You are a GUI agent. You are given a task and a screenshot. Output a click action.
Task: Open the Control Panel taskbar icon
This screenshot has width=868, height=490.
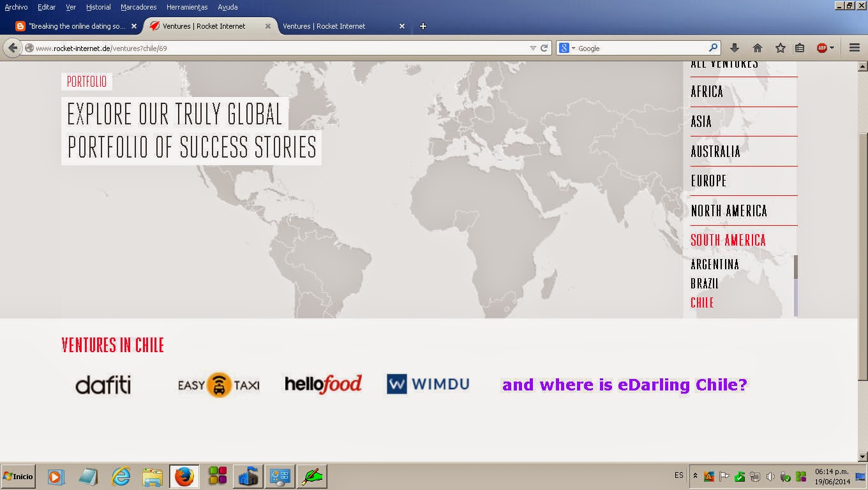pos(280,477)
